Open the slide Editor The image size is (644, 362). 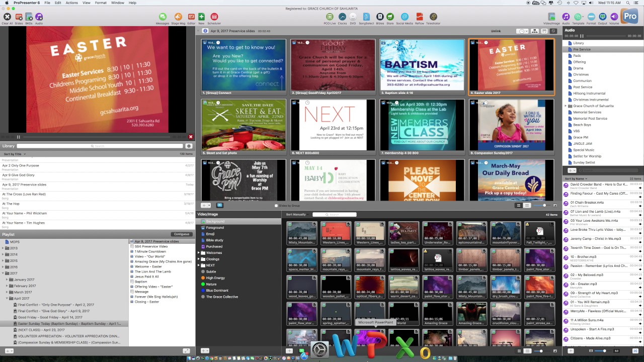click(x=191, y=17)
